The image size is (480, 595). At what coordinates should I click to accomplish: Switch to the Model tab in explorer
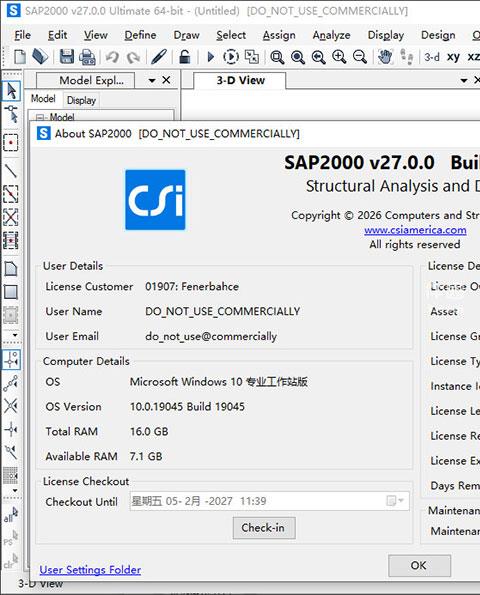click(x=43, y=99)
